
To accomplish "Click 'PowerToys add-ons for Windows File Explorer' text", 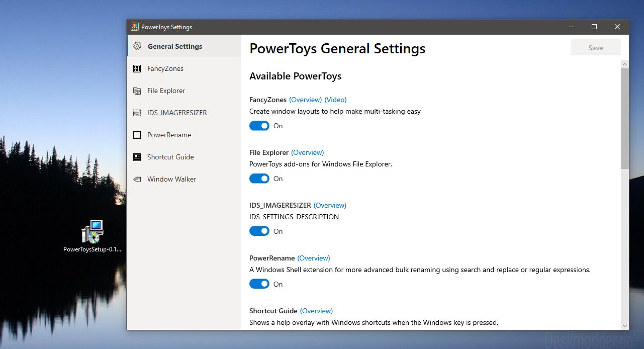I will point(321,164).
